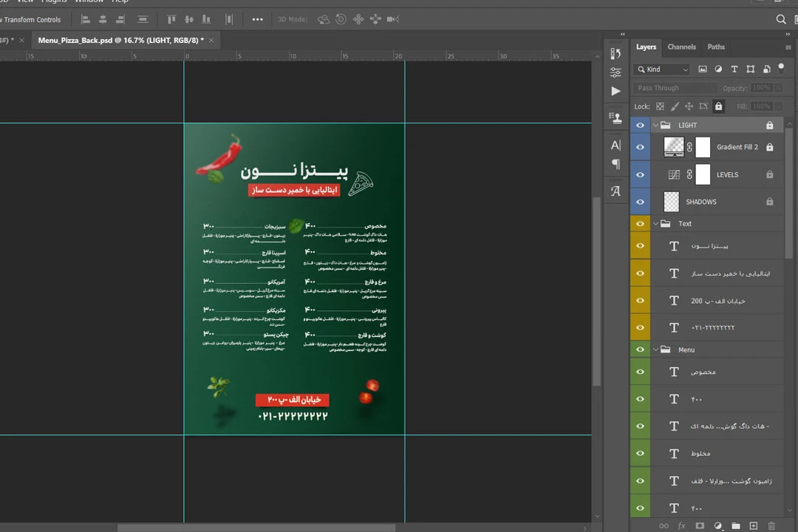Image resolution: width=798 pixels, height=532 pixels.
Task: Select the Gradient Fill 2 layer mask thumbnail
Action: 703,147
